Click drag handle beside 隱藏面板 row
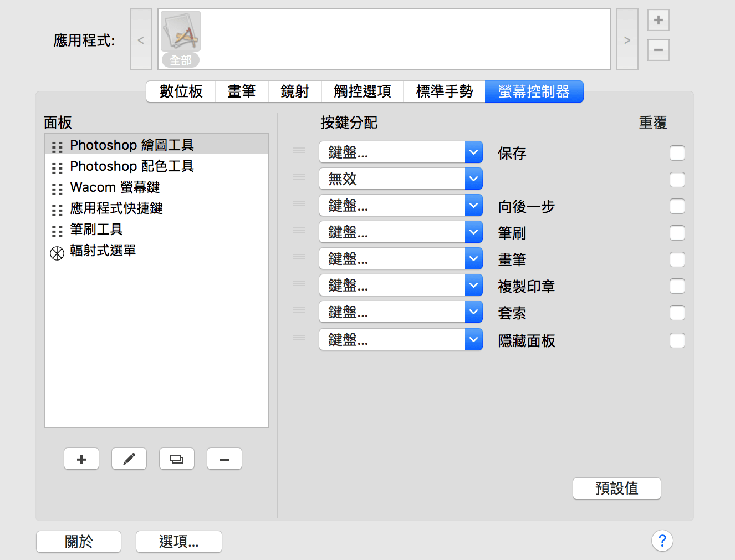This screenshot has height=560, width=735. (x=299, y=338)
